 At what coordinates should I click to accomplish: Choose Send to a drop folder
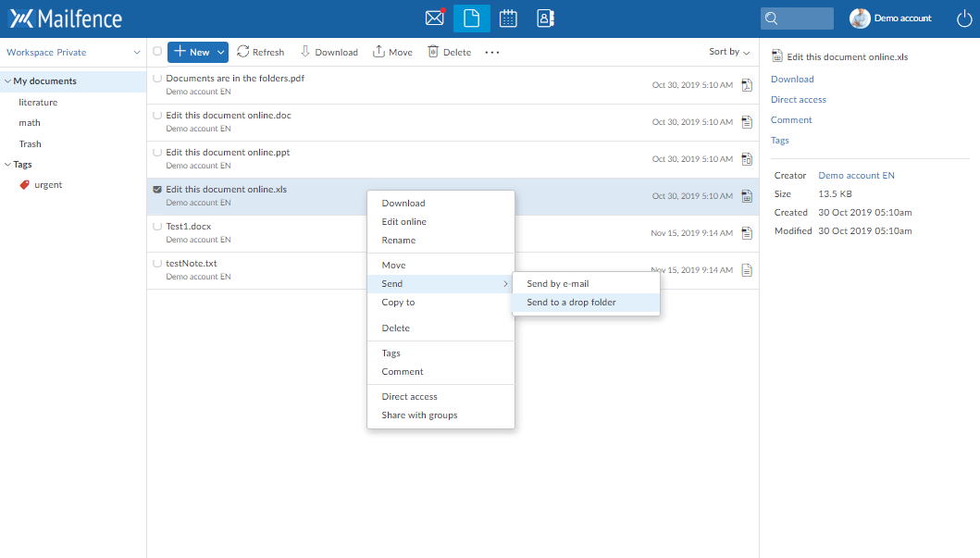point(571,303)
